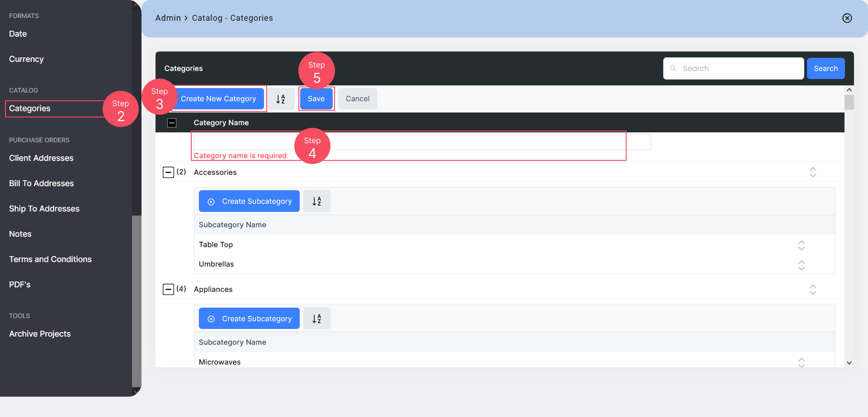Click the reorder arrows for Table Top
This screenshot has height=417, width=868.
point(802,245)
